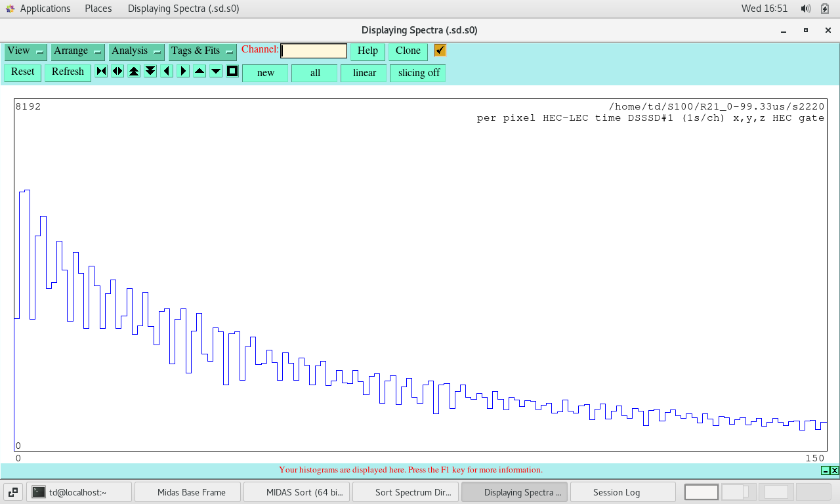Click the square full-view icon
The width and height of the screenshot is (840, 504).
click(x=232, y=72)
